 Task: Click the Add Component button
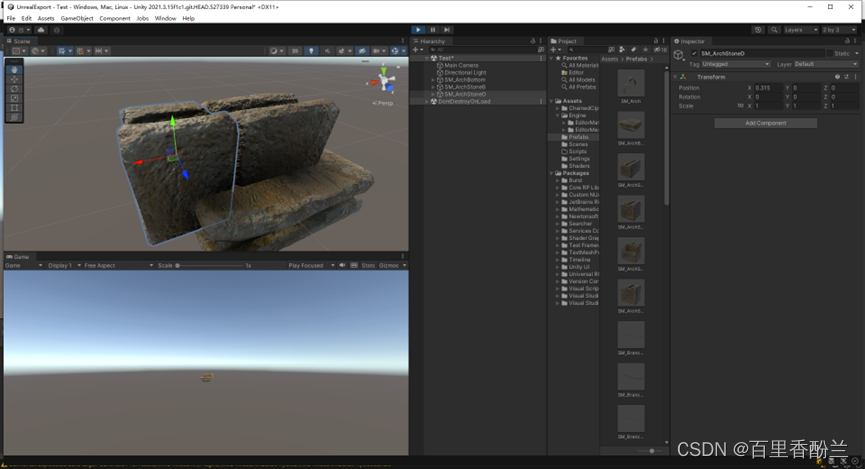[x=765, y=123]
